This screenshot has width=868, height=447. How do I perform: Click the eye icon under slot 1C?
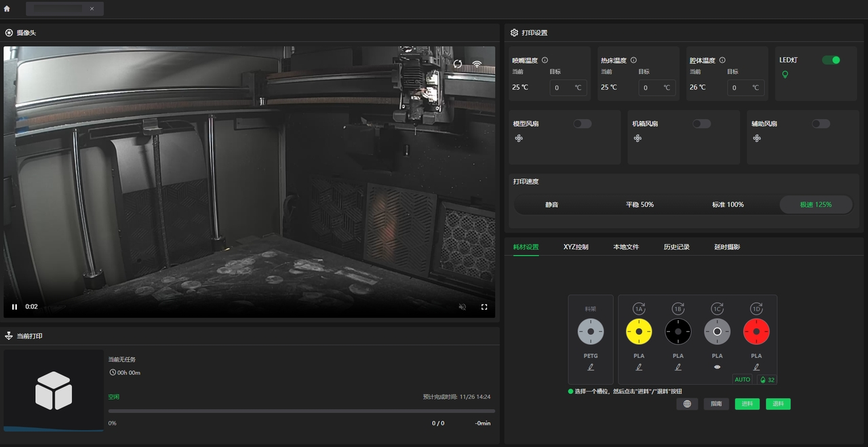click(717, 367)
